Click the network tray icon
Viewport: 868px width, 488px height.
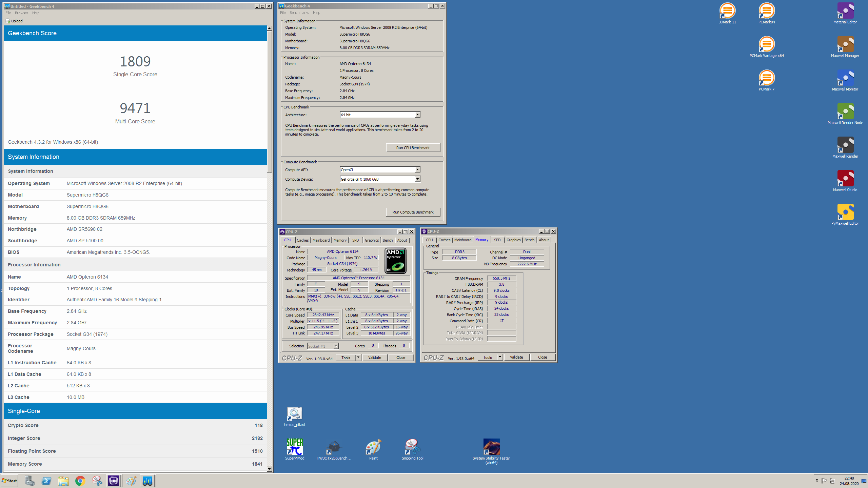832,481
